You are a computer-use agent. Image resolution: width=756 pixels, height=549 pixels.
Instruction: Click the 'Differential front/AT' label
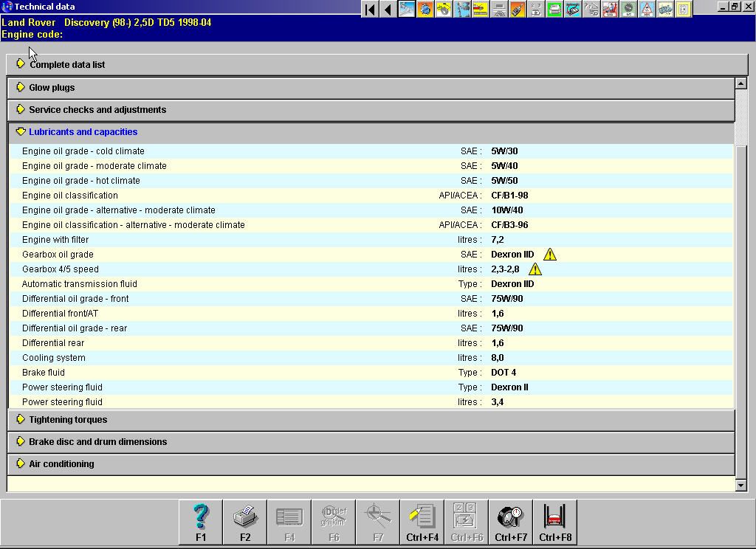pyautogui.click(x=61, y=314)
